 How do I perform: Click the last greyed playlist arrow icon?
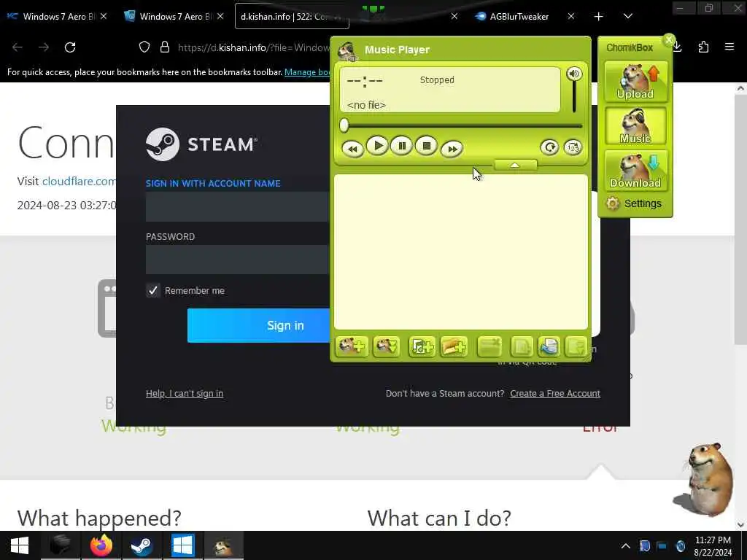[576, 346]
